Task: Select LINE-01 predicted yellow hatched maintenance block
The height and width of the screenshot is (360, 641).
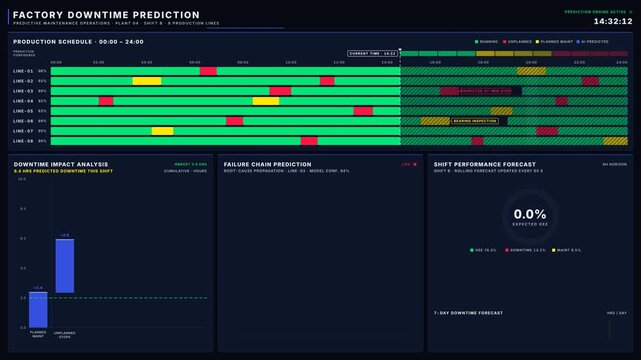Action: click(531, 71)
